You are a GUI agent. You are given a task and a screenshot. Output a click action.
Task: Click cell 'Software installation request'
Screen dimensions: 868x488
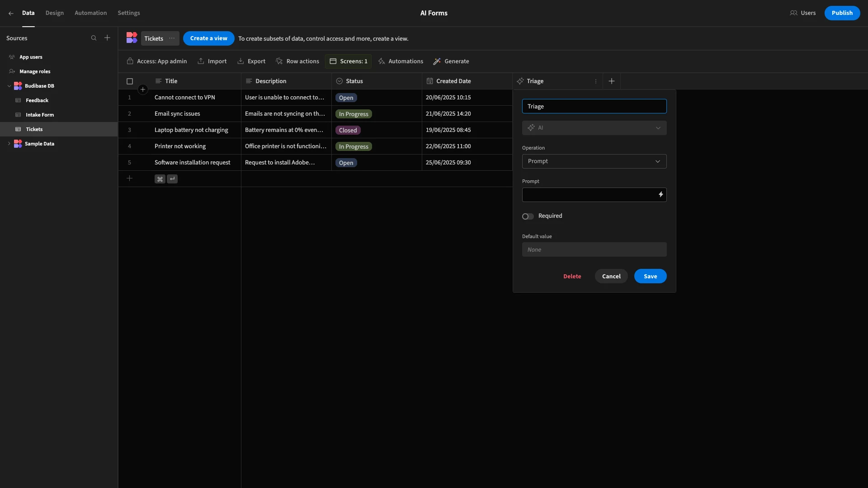tap(196, 163)
